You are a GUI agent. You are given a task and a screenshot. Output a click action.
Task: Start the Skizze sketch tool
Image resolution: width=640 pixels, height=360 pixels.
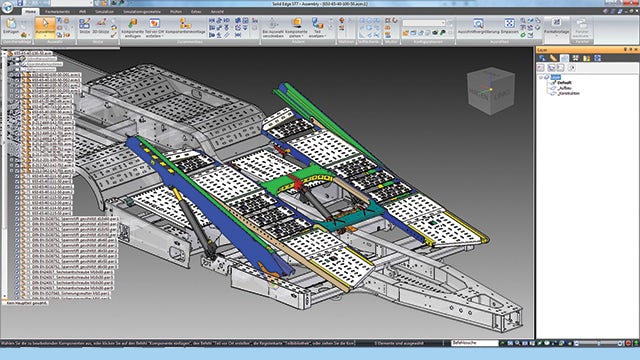[84, 27]
